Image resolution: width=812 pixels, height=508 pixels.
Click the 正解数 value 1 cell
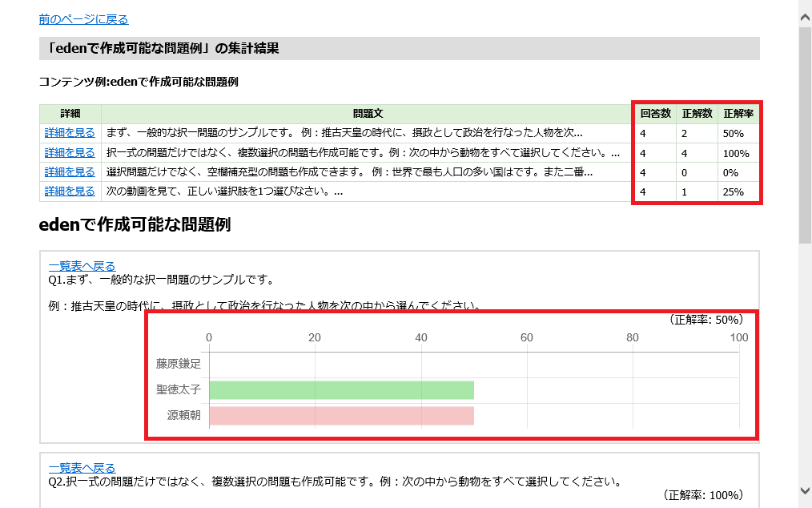(697, 192)
